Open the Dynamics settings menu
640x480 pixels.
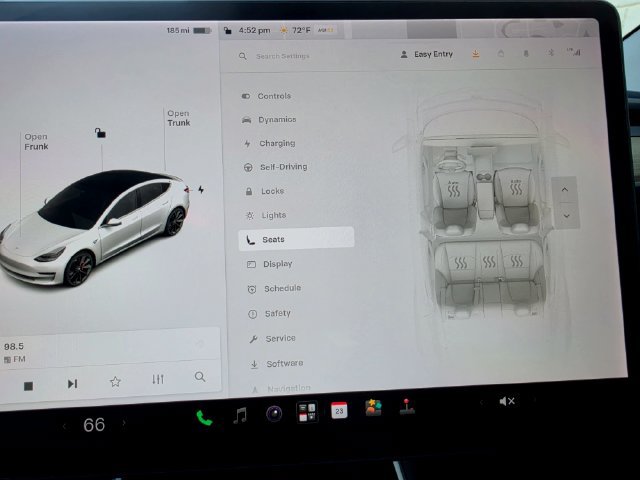(269, 120)
